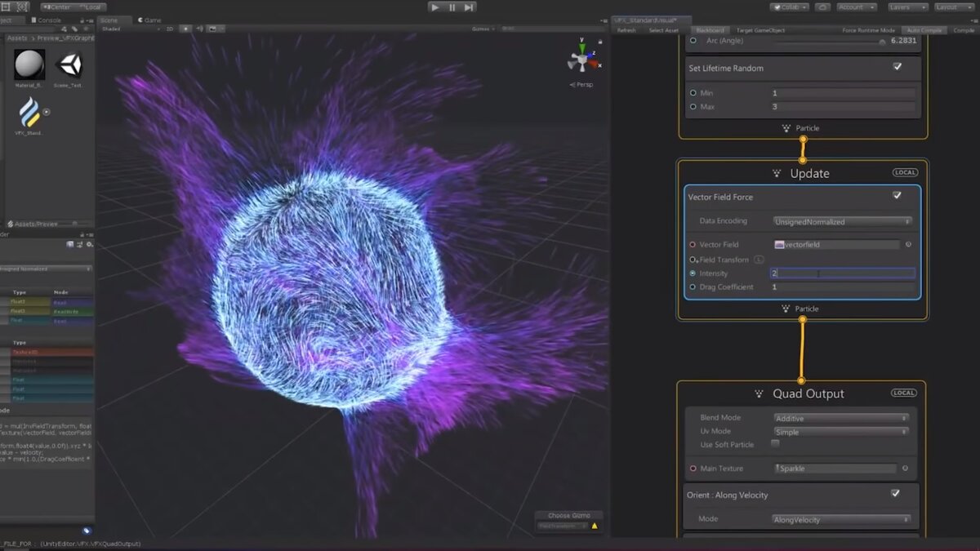Click the Max lifetime input field
The image size is (980, 551).
[x=842, y=107]
